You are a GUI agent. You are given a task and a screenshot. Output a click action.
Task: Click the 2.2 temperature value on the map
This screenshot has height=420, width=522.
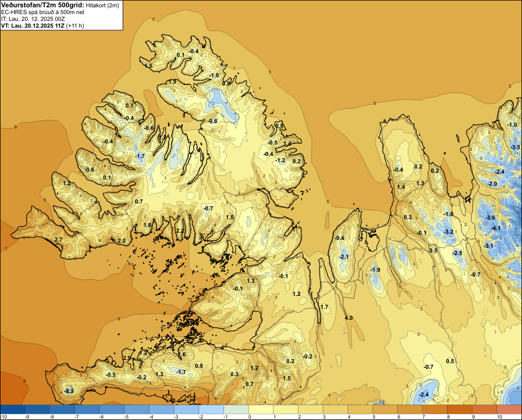click(x=180, y=231)
